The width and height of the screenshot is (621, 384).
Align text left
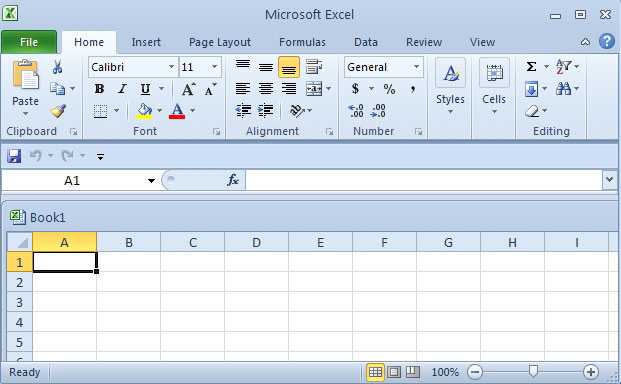[243, 89]
